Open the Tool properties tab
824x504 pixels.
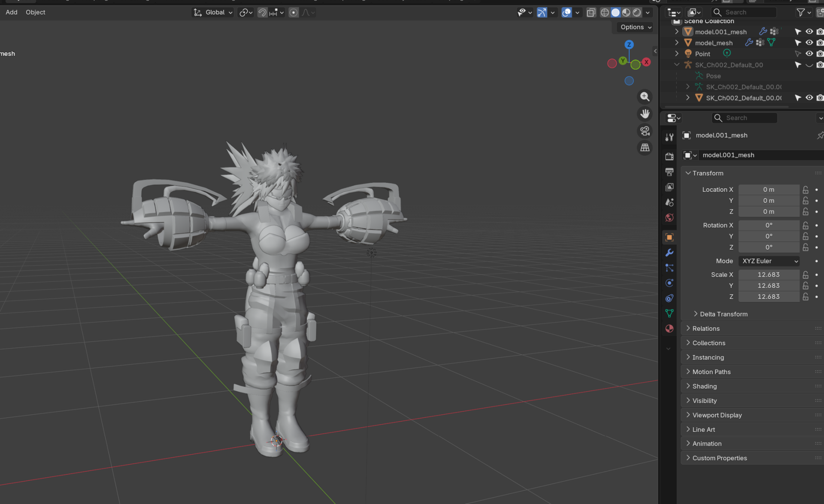[669, 137]
